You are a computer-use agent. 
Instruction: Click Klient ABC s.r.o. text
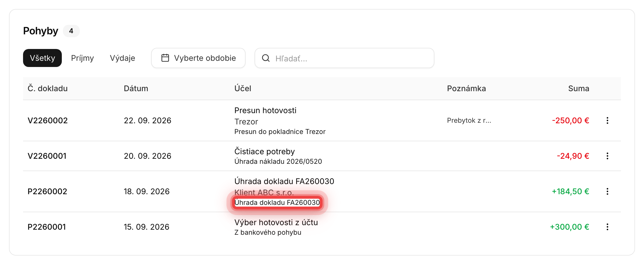click(x=264, y=193)
